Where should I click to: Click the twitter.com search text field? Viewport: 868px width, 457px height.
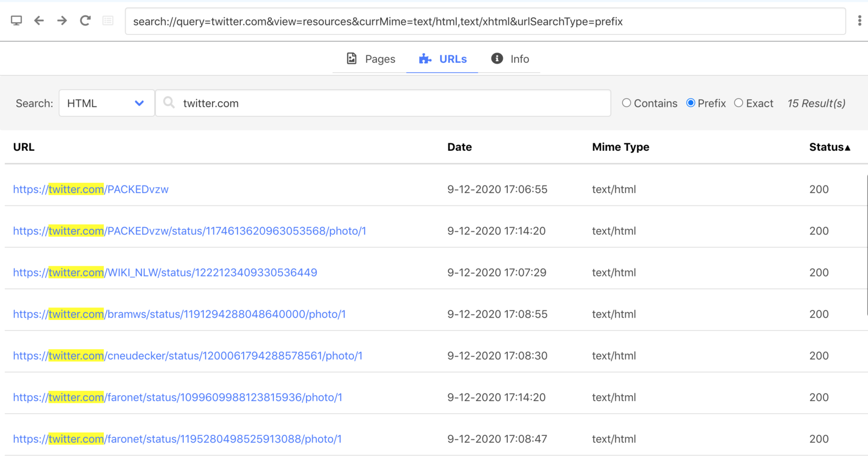point(391,103)
